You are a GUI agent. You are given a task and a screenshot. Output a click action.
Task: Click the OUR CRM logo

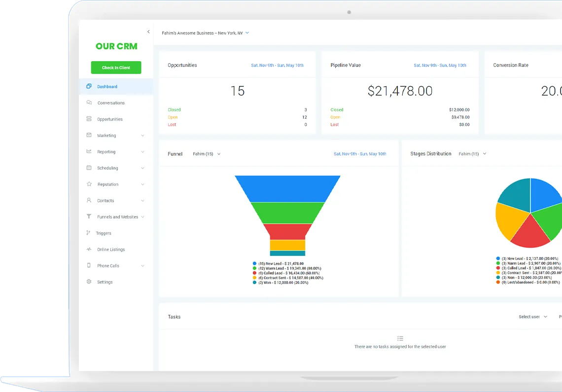[116, 46]
